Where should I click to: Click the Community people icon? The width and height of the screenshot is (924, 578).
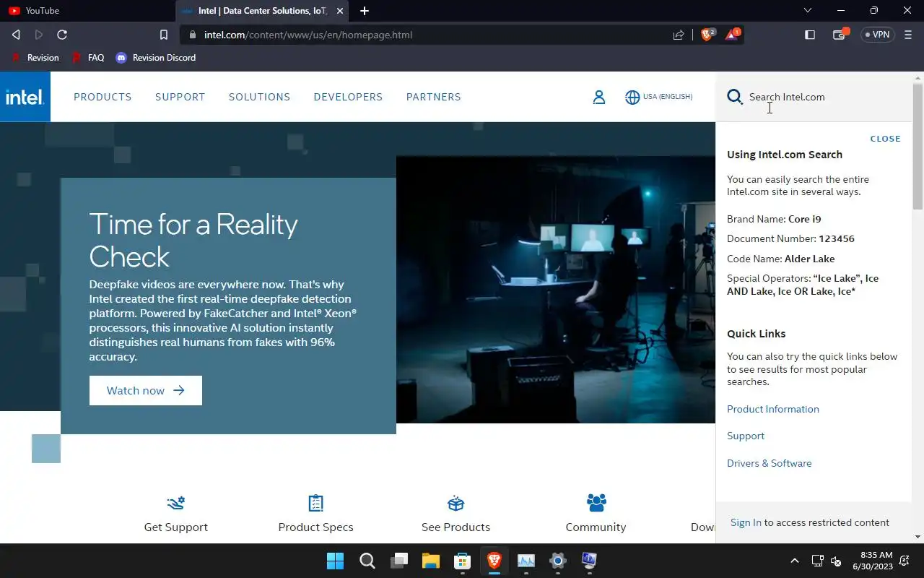tap(596, 502)
